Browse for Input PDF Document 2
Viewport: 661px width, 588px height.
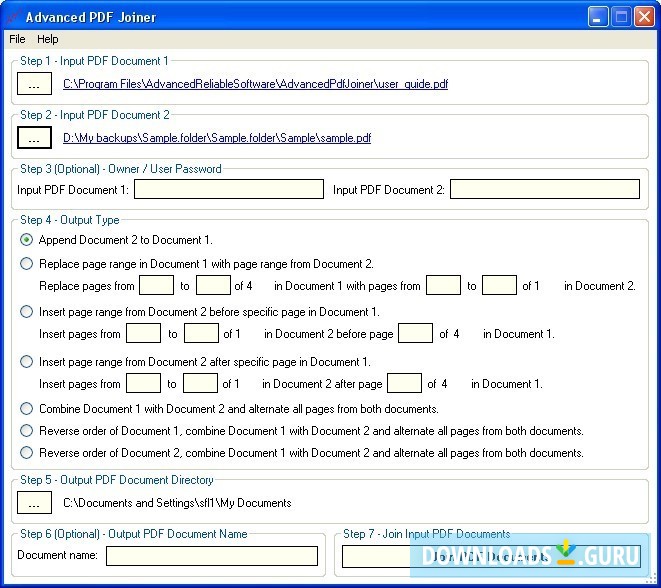tap(34, 137)
